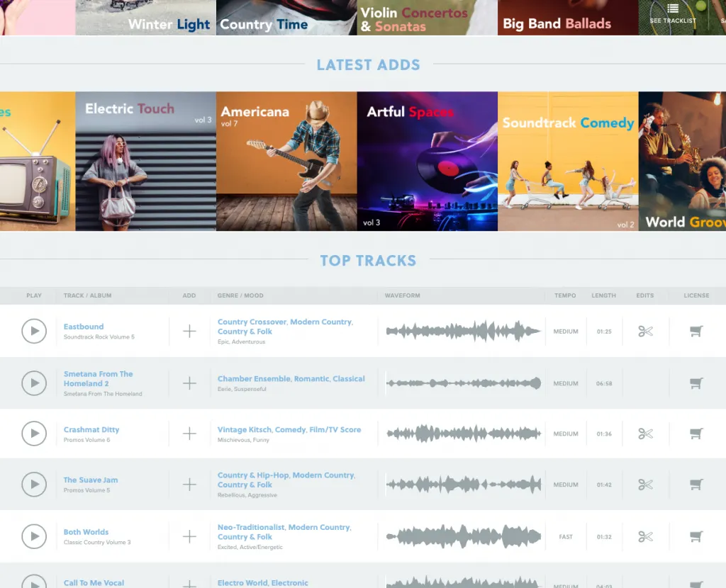Click the GENRE / MOOD column header
Viewport: 726px width, 588px height.
[x=240, y=295]
